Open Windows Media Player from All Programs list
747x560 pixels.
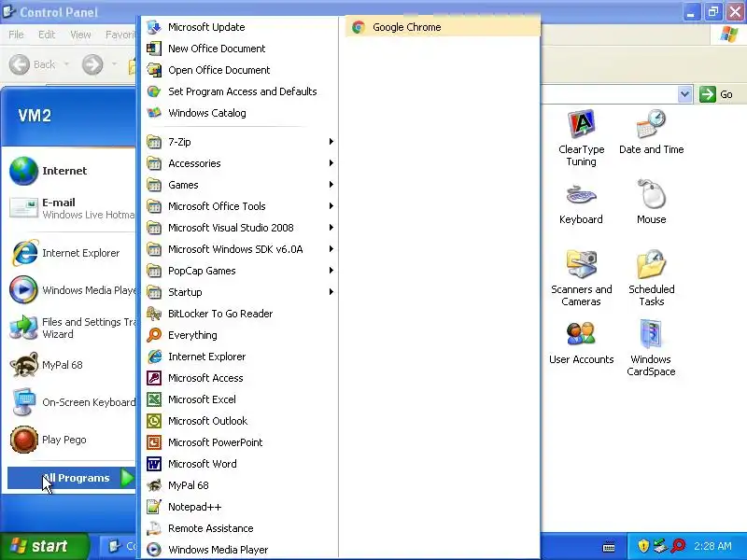tap(240, 550)
